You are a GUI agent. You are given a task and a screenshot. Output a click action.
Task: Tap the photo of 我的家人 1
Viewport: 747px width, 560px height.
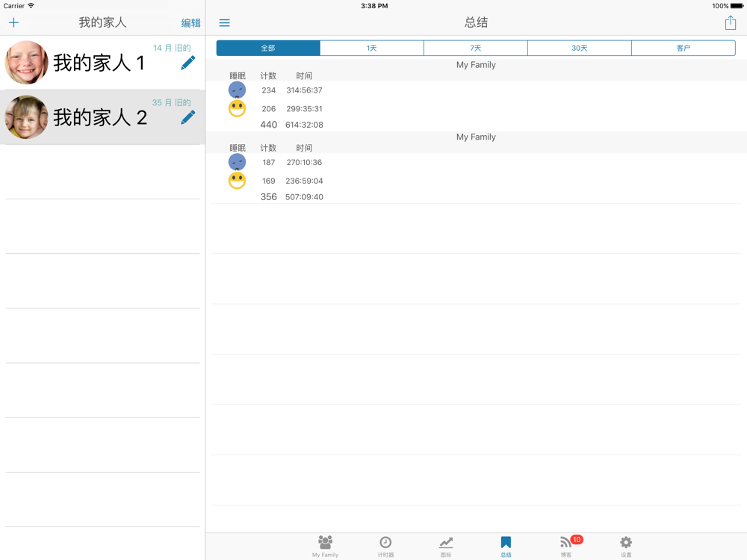click(x=27, y=63)
